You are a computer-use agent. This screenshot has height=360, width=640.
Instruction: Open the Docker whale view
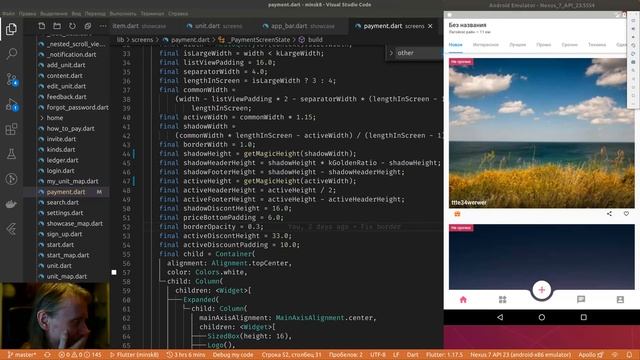tap(11, 204)
